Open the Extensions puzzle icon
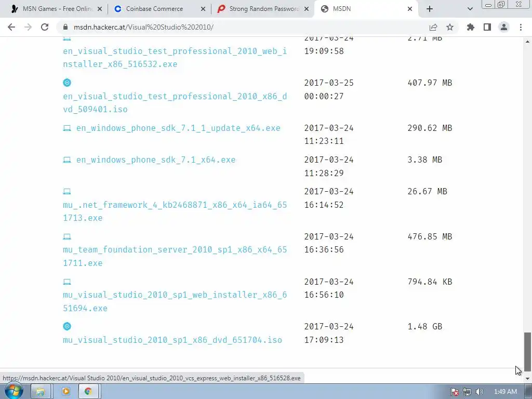 click(471, 27)
